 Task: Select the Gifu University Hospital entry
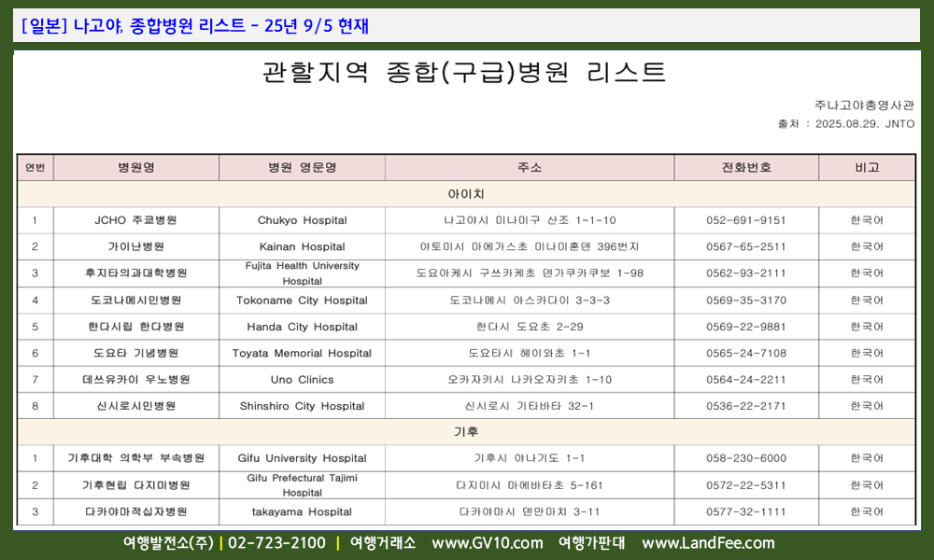(302, 458)
